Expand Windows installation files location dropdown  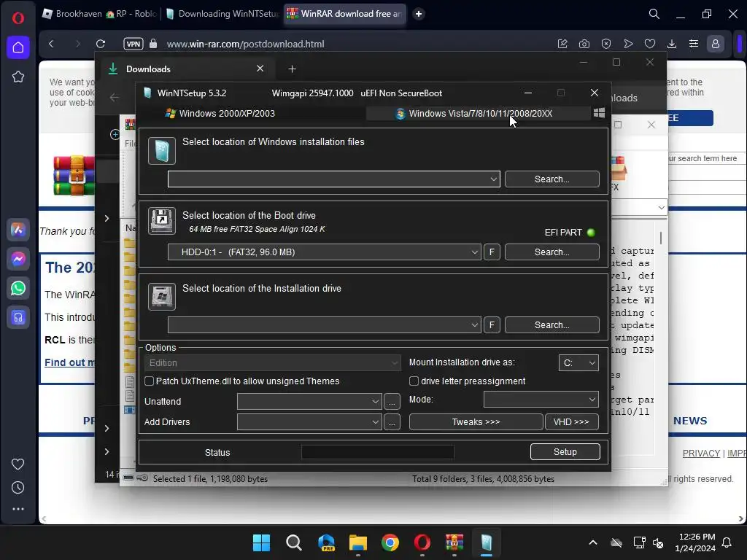[494, 179]
